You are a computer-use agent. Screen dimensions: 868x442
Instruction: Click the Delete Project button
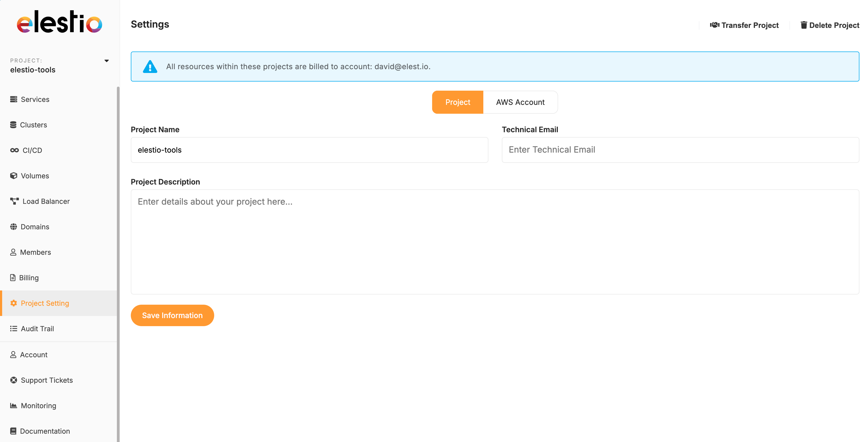click(x=830, y=25)
